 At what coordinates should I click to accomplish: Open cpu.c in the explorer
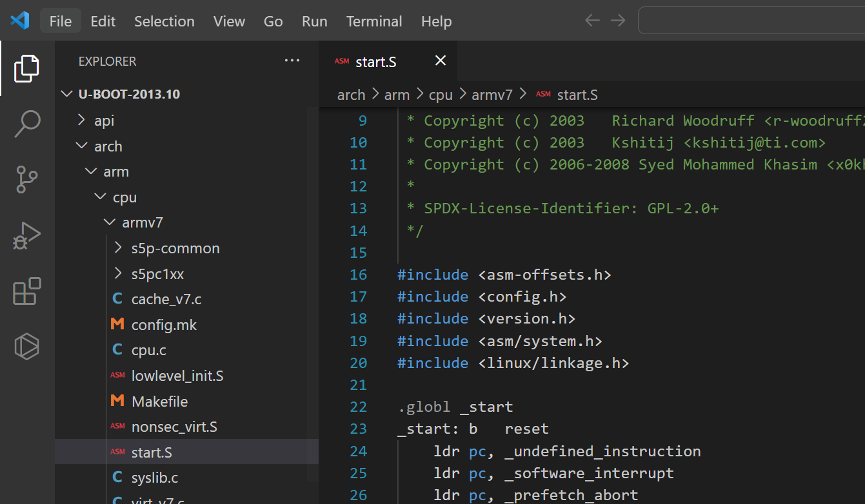coord(149,350)
